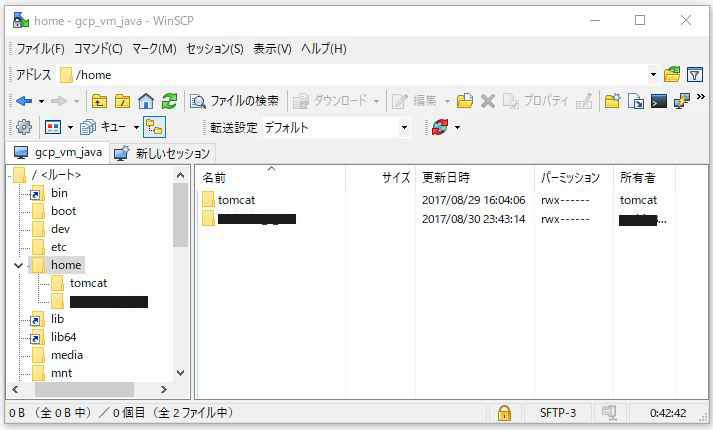713x430 pixels.
Task: Select dev in the directory tree
Action: pos(60,229)
